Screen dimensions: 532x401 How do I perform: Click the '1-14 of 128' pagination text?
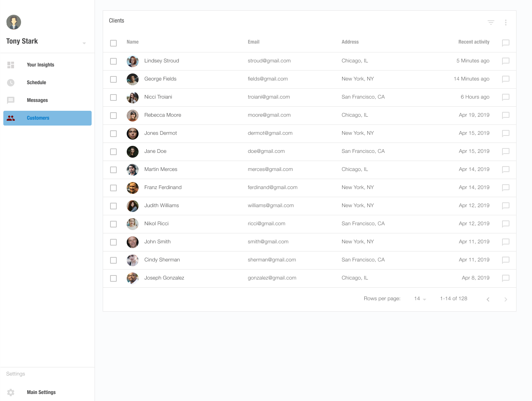coord(453,299)
